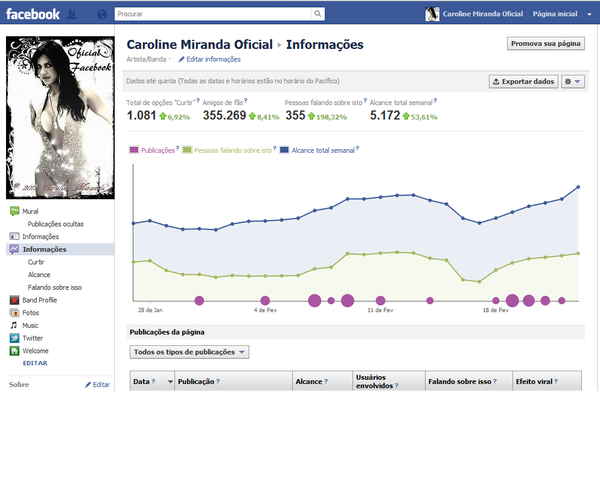Screen dimensions: 600x483
Task: Click the Band Profile star icon
Action: click(14, 300)
